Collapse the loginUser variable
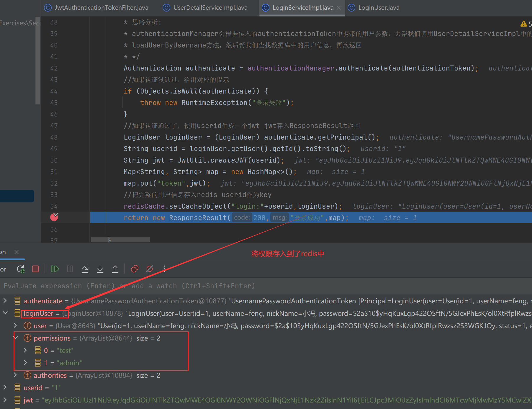This screenshot has height=409, width=532. click(x=5, y=313)
